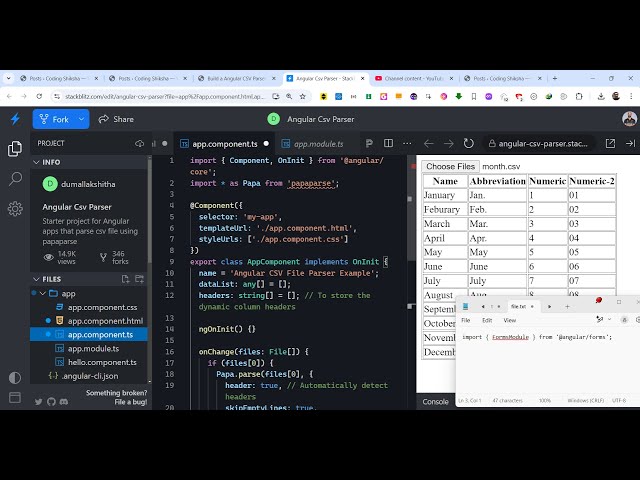Reload the preview pane

tap(470, 144)
